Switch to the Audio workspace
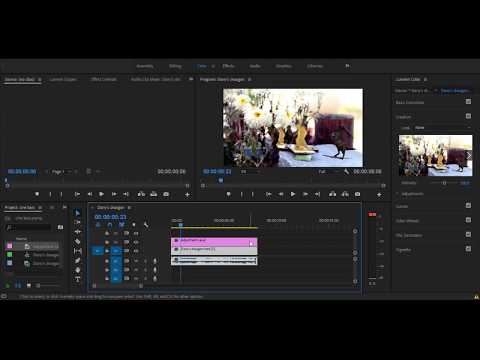The image size is (480, 360). click(x=255, y=66)
